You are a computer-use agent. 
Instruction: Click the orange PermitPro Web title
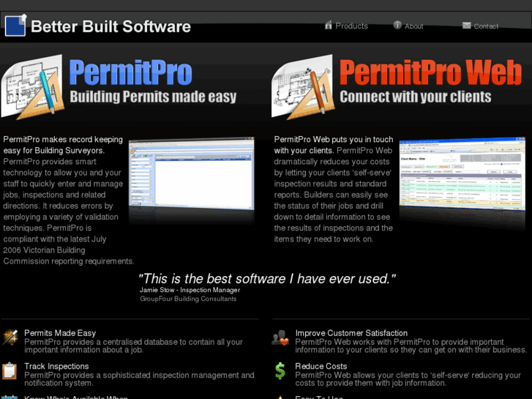pyautogui.click(x=430, y=72)
